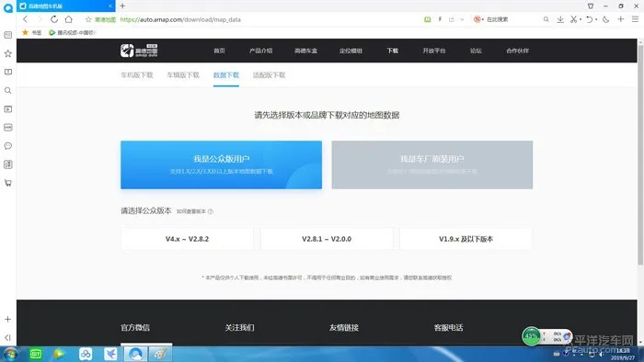This screenshot has width=644, height=362.
Task: Select the 数据下载 tab
Action: click(x=226, y=75)
